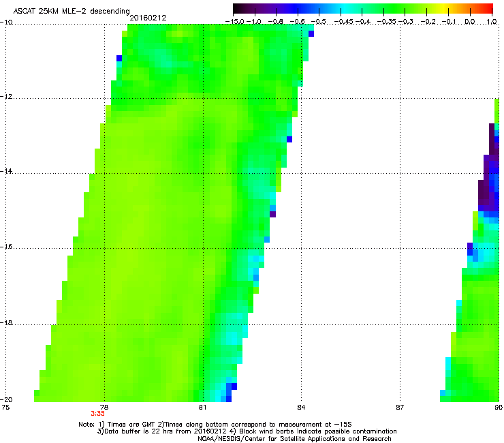
Task: Click the longitude axis label '81'
Action: tap(202, 408)
